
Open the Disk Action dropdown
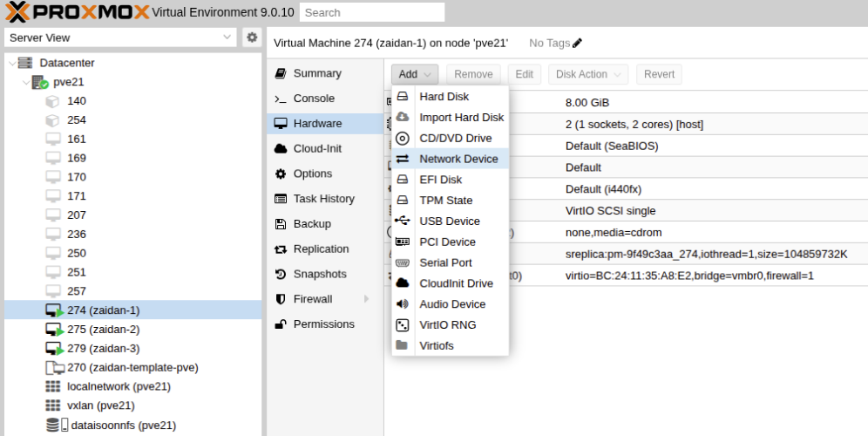point(588,74)
